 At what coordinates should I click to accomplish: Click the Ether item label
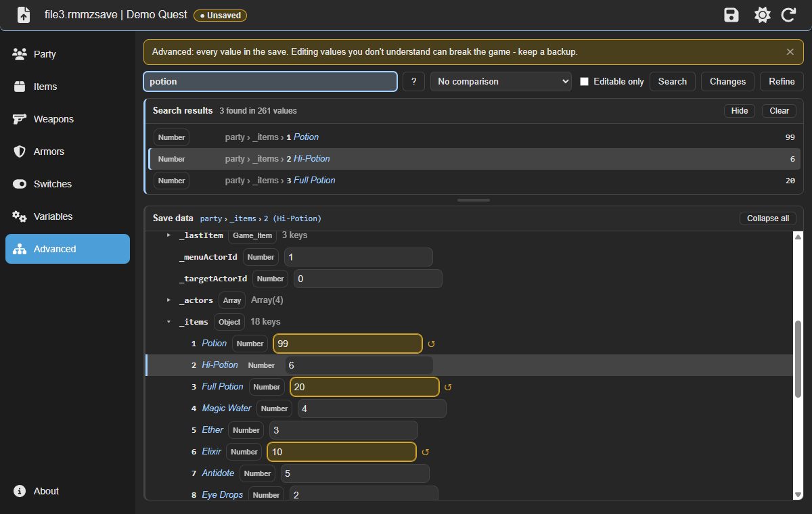tap(212, 430)
